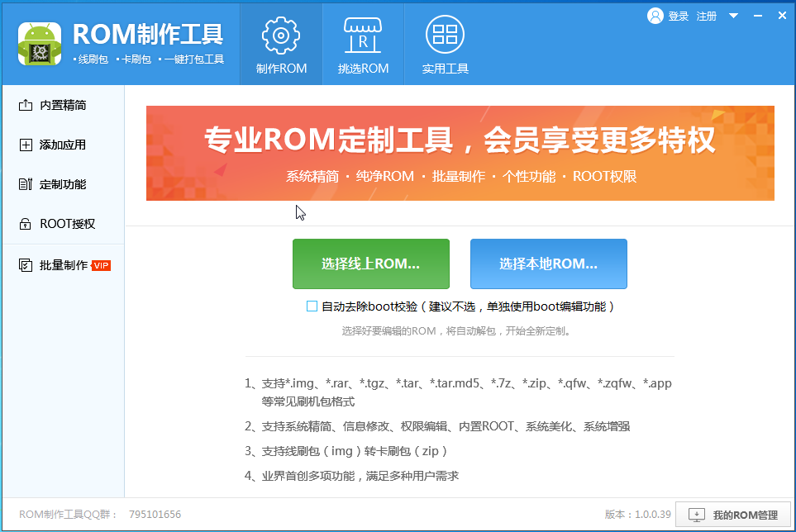
Task: Select 内置精简 in the sidebar
Action: pos(64,105)
